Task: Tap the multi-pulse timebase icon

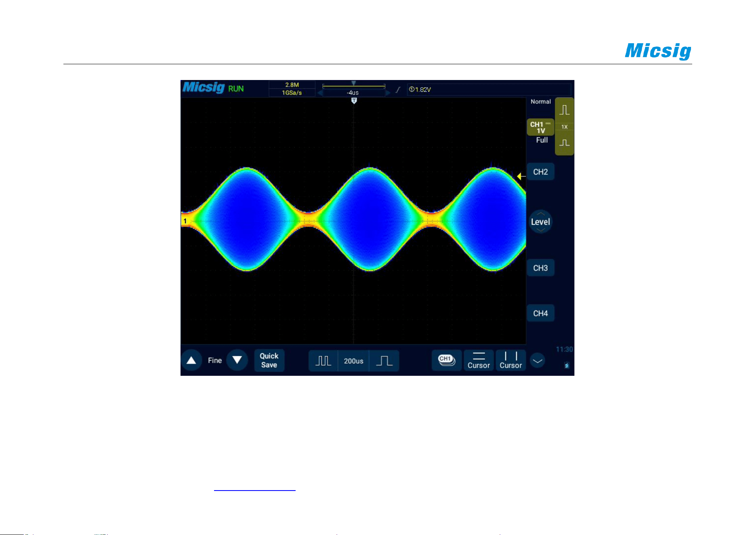Action: pyautogui.click(x=323, y=360)
